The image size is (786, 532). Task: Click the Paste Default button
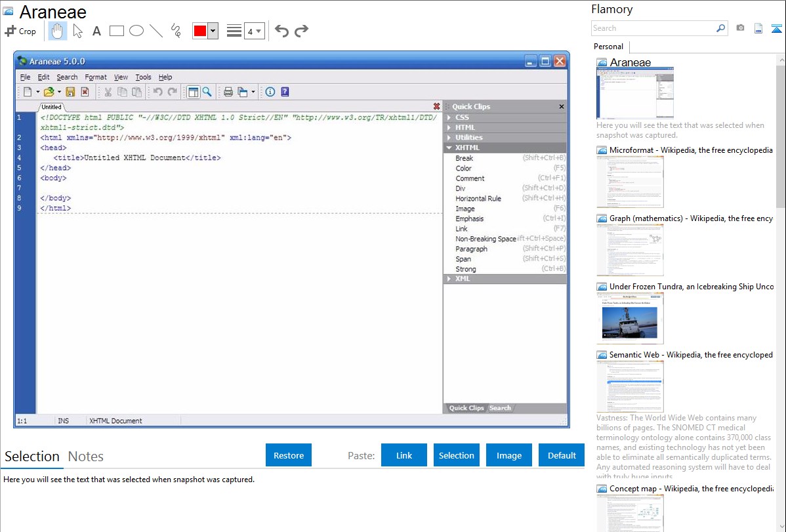point(562,455)
